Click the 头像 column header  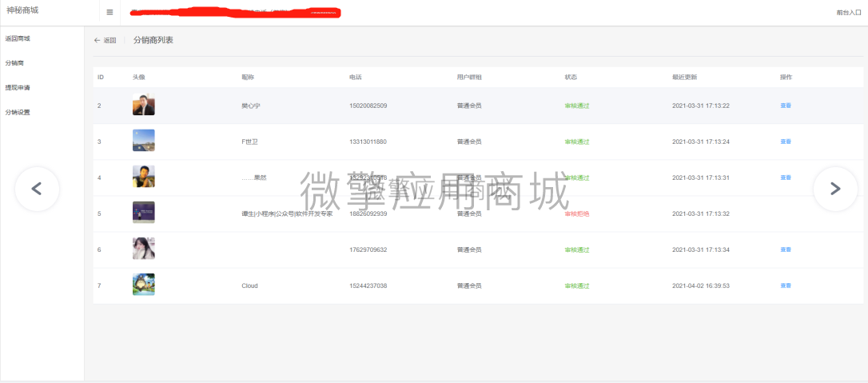click(x=138, y=77)
